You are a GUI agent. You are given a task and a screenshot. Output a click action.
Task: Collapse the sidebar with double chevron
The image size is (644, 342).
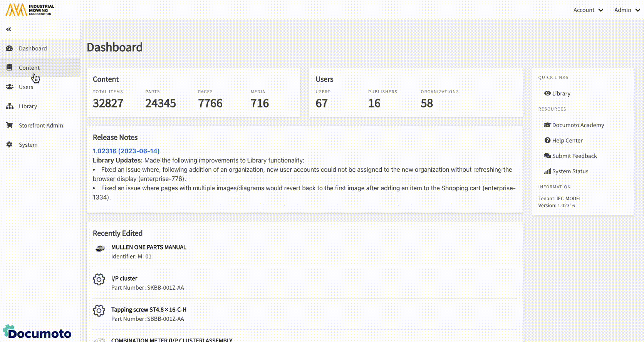coord(8,29)
